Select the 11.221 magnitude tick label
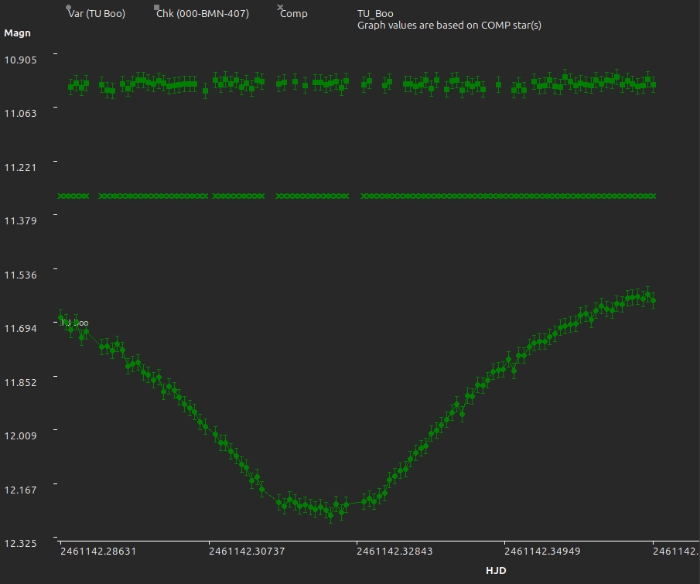Screen dimensions: 700x584 20,167
